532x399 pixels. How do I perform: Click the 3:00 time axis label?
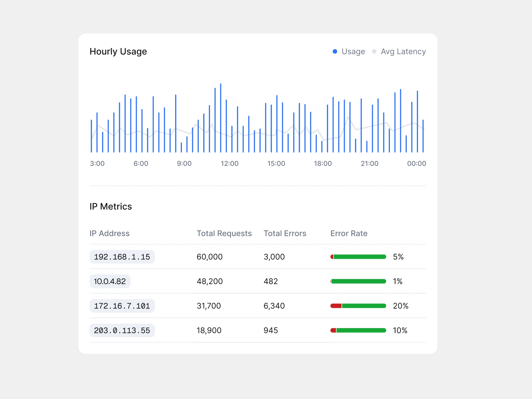pyautogui.click(x=97, y=164)
